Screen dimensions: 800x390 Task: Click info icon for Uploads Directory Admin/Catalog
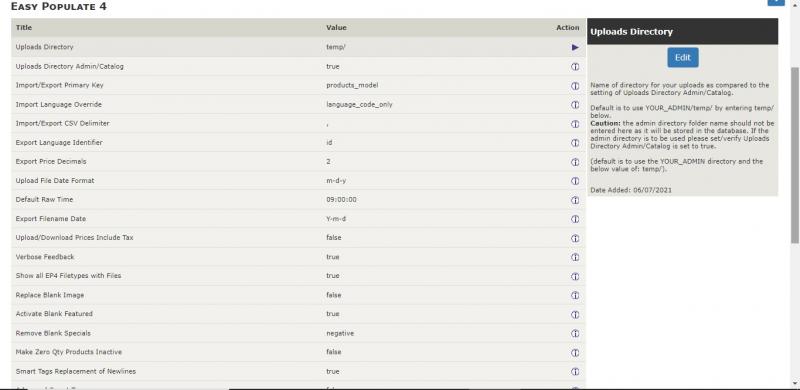[575, 66]
